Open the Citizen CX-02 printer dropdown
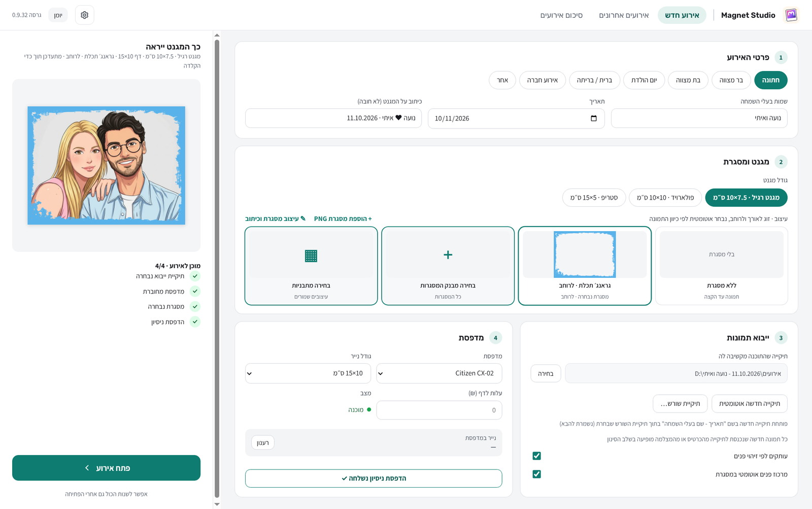 click(x=439, y=373)
